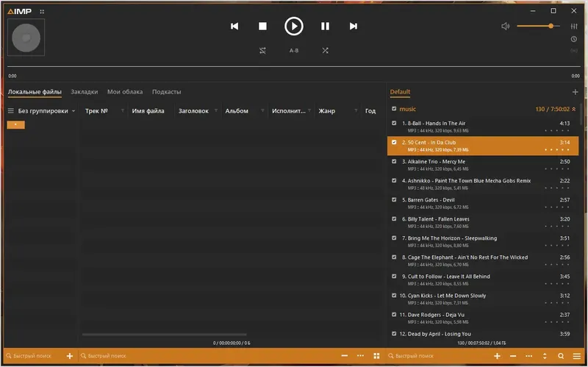The image size is (588, 367).
Task: Open playlist hamburger menu icon
Action: pos(577,356)
